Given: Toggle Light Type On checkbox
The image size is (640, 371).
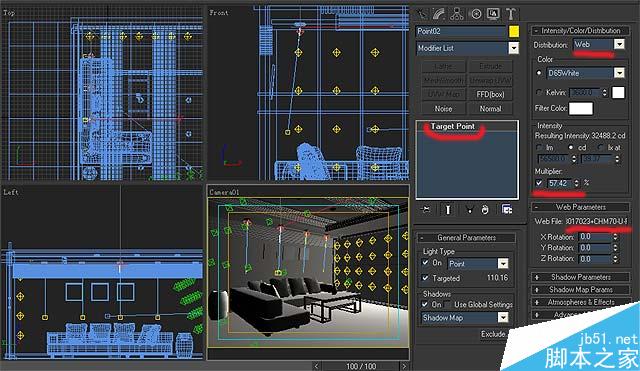Looking at the screenshot, I should coord(426,263).
